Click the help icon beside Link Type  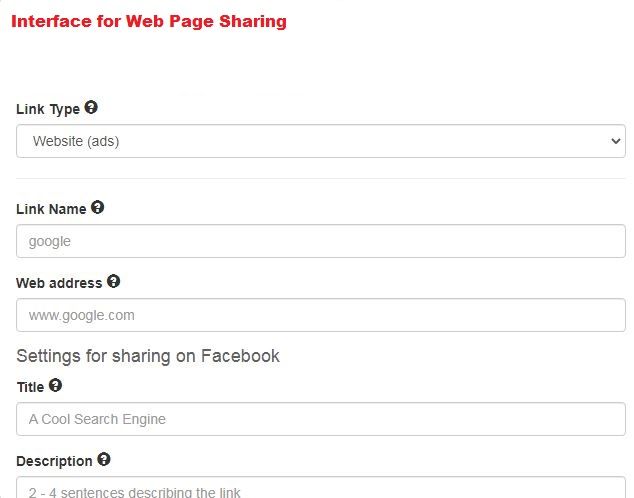[91, 108]
